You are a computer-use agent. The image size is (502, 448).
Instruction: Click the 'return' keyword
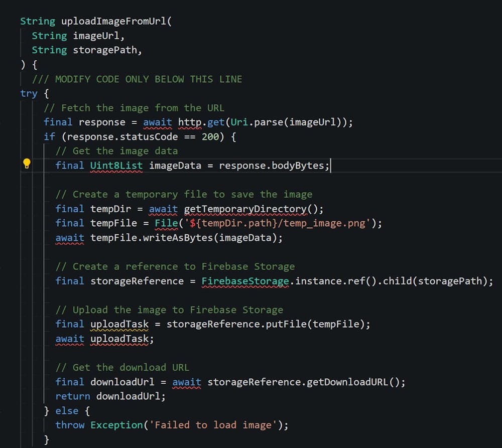(x=73, y=396)
